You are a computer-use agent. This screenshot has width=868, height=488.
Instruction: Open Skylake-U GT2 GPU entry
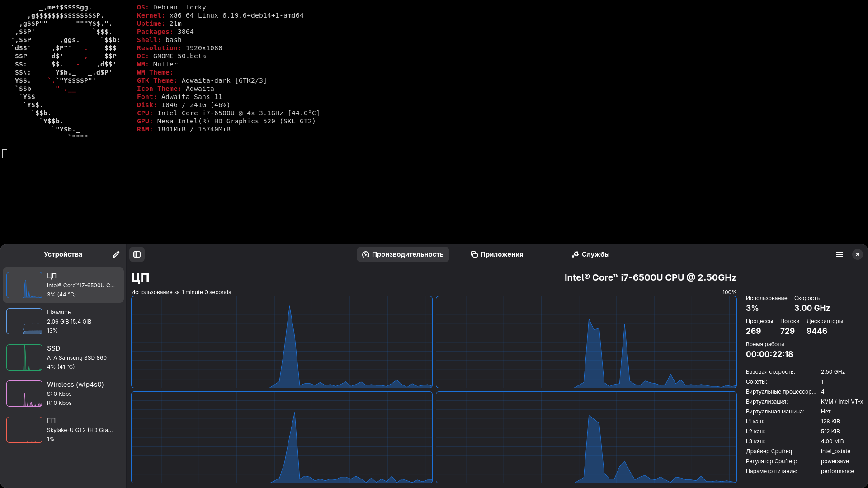[x=80, y=430]
